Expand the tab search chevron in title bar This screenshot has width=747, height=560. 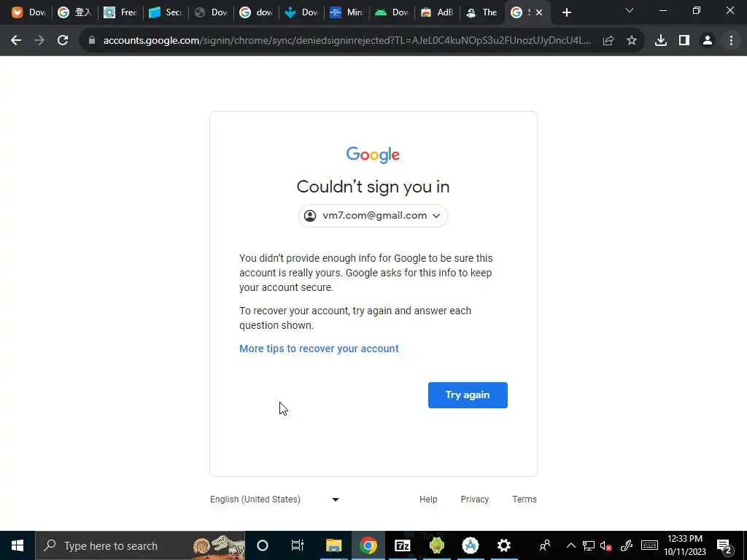tap(630, 11)
